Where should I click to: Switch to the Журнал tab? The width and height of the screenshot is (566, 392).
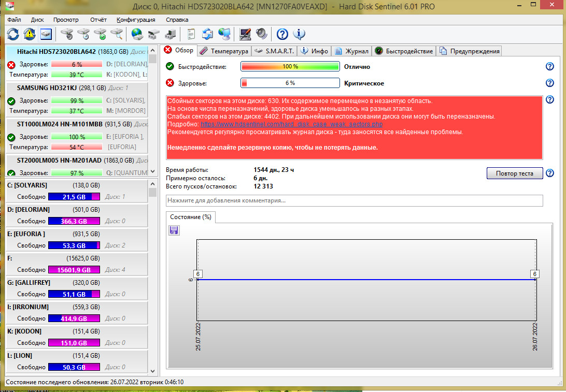tap(351, 51)
